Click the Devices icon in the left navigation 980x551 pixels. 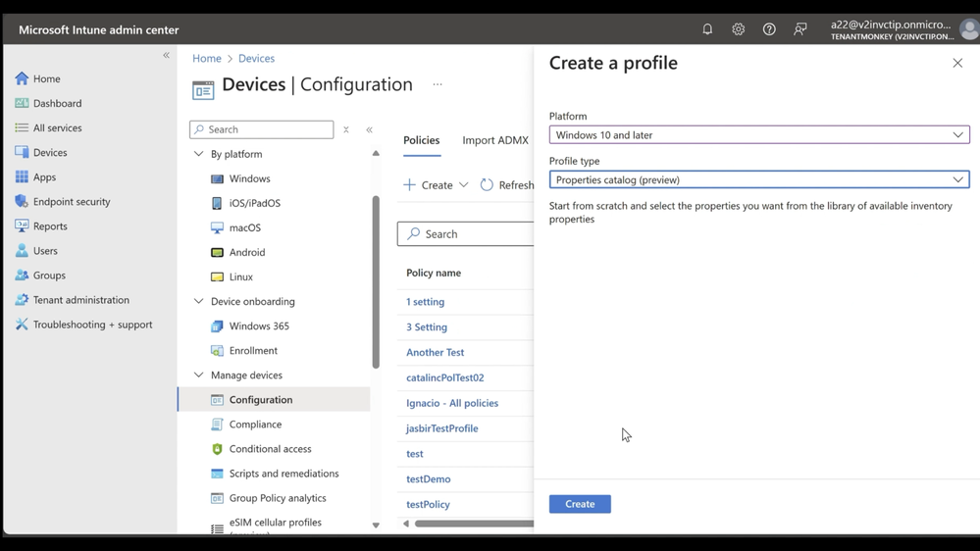click(x=22, y=152)
